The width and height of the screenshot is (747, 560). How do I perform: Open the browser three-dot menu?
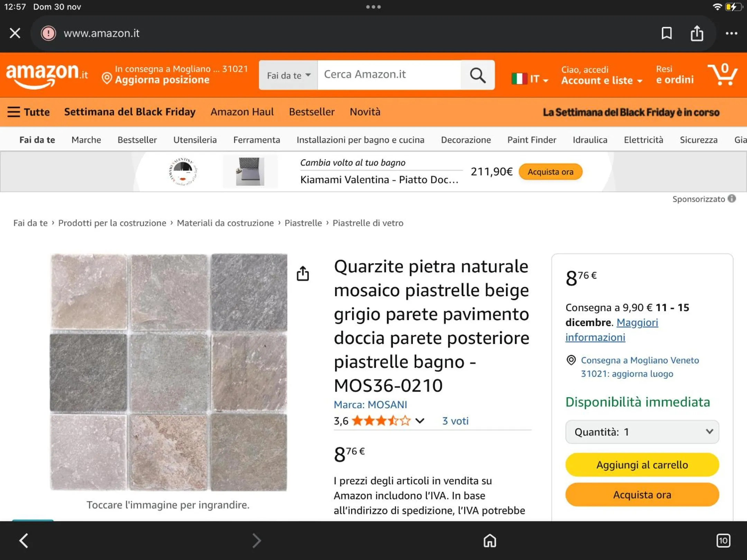coord(731,33)
